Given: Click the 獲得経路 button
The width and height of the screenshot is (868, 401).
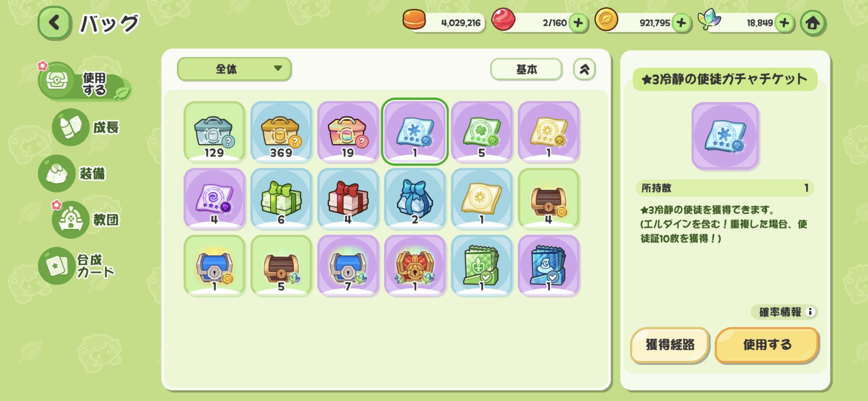Looking at the screenshot, I should 670,345.
